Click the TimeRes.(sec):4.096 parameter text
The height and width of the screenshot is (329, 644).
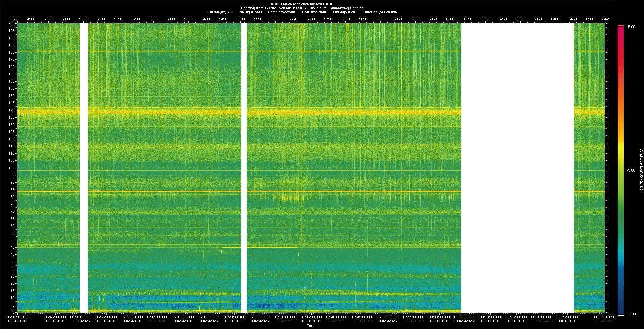coord(380,12)
